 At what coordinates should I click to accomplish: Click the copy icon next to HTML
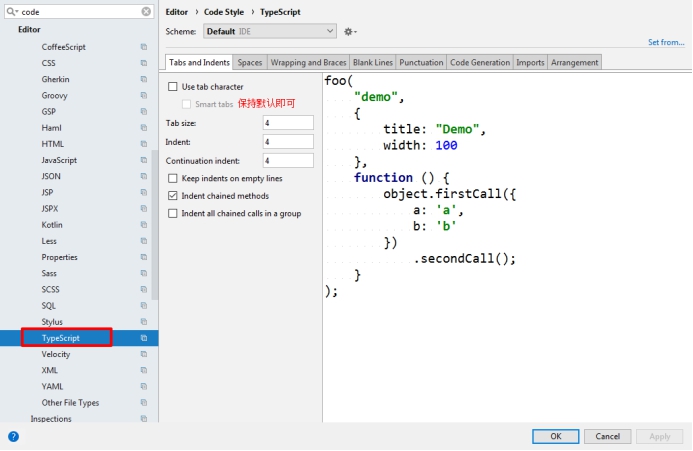point(144,144)
